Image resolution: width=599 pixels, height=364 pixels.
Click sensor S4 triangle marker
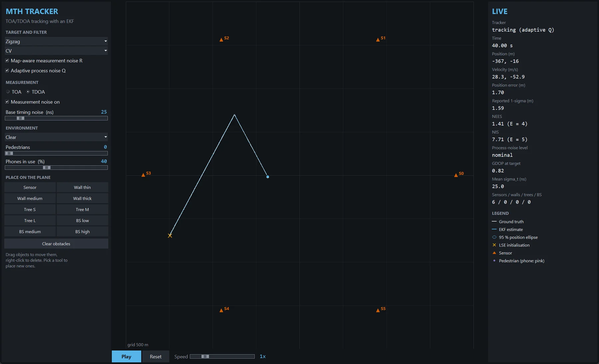click(221, 310)
